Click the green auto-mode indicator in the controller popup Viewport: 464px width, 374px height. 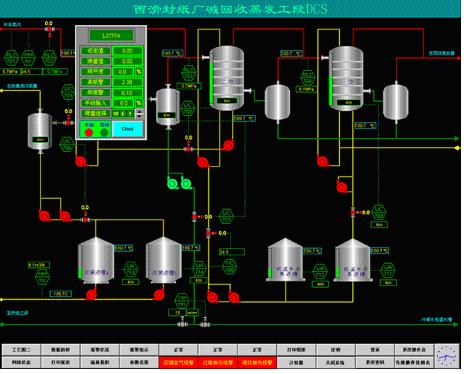click(105, 132)
